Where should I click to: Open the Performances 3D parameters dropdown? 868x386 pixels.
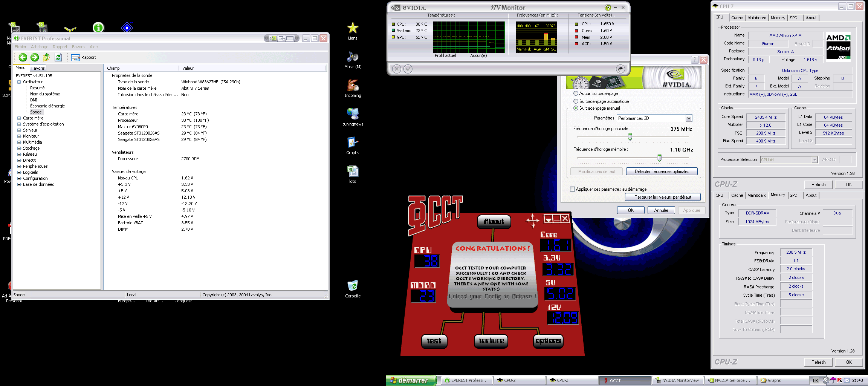(654, 118)
